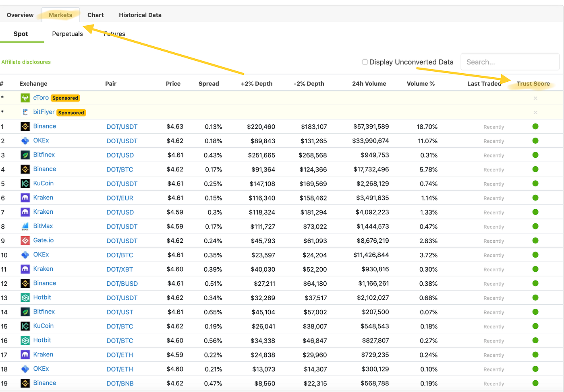564x392 pixels.
Task: Open DOT/XBT pair link
Action: point(120,270)
